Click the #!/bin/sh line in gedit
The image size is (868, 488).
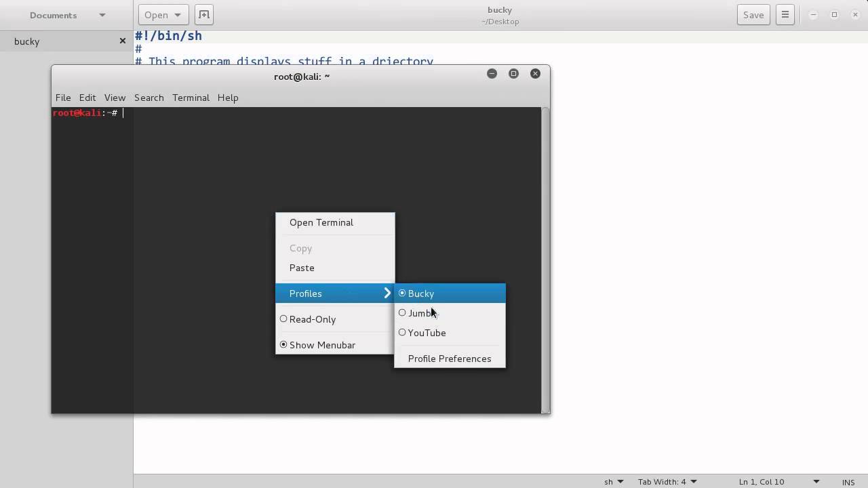click(168, 36)
